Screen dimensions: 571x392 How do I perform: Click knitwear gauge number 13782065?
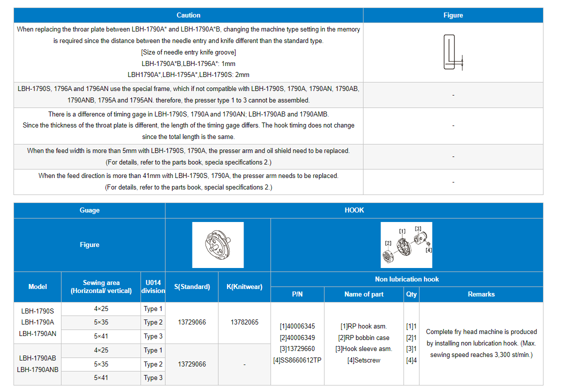pyautogui.click(x=244, y=322)
